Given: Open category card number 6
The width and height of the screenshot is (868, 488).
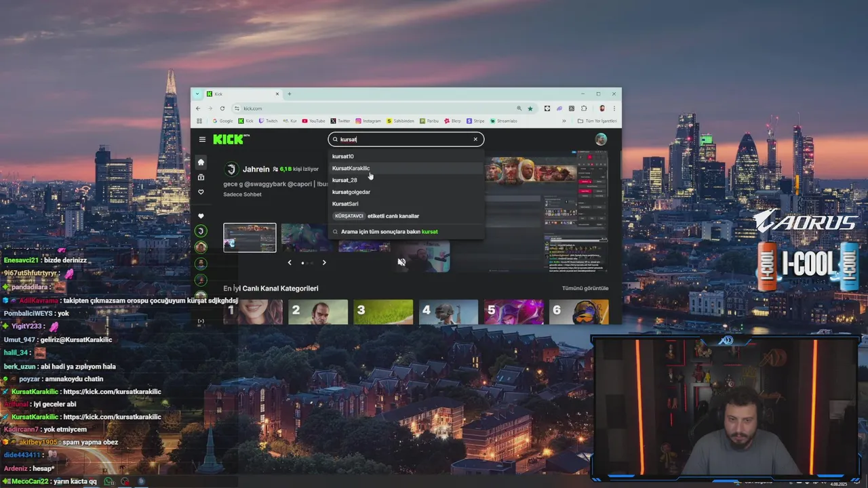Looking at the screenshot, I should pyautogui.click(x=578, y=312).
